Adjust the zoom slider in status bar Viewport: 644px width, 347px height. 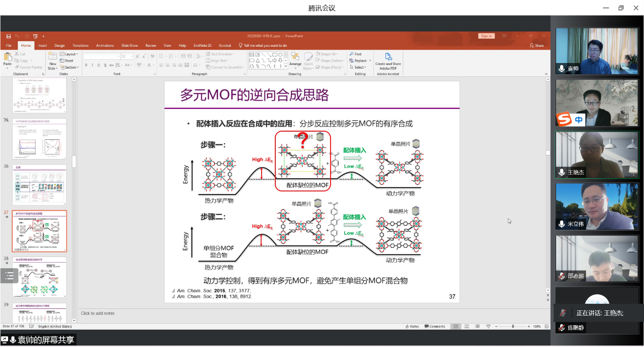pyautogui.click(x=513, y=326)
